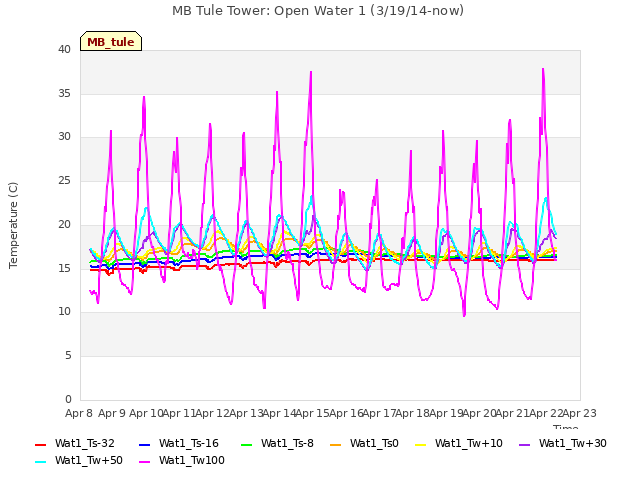Click the purple Wat1_Tw+30 legend swatch
This screenshot has width=640, height=480.
524,444
